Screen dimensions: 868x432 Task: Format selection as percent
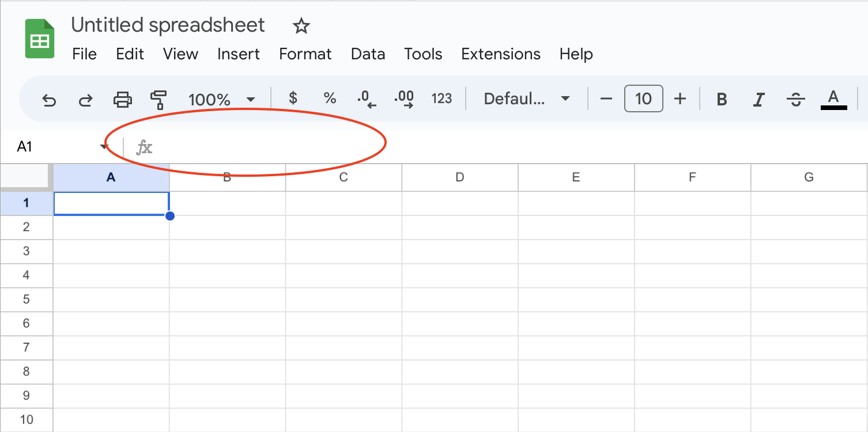[330, 98]
